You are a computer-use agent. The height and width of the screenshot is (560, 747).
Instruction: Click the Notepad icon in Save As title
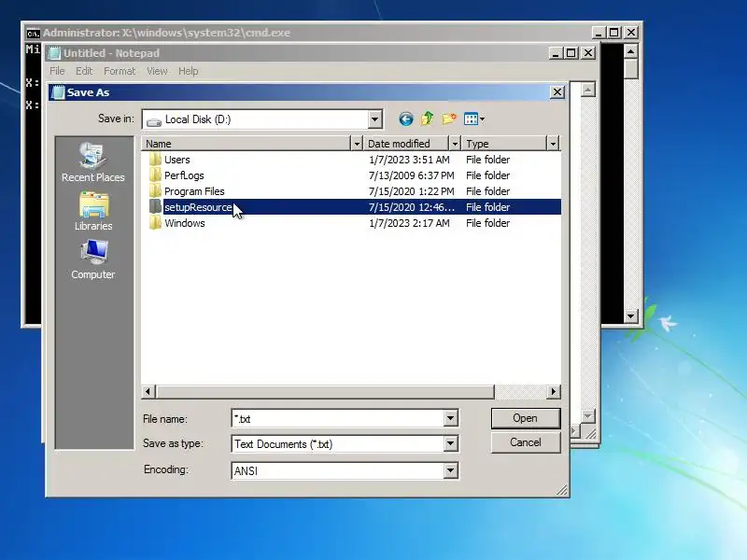tap(58, 92)
